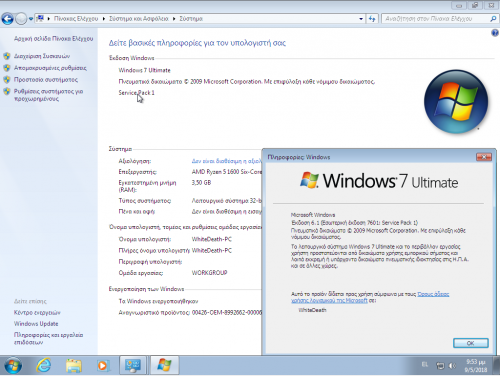Click the volume speaker tray icon

pyautogui.click(x=452, y=366)
